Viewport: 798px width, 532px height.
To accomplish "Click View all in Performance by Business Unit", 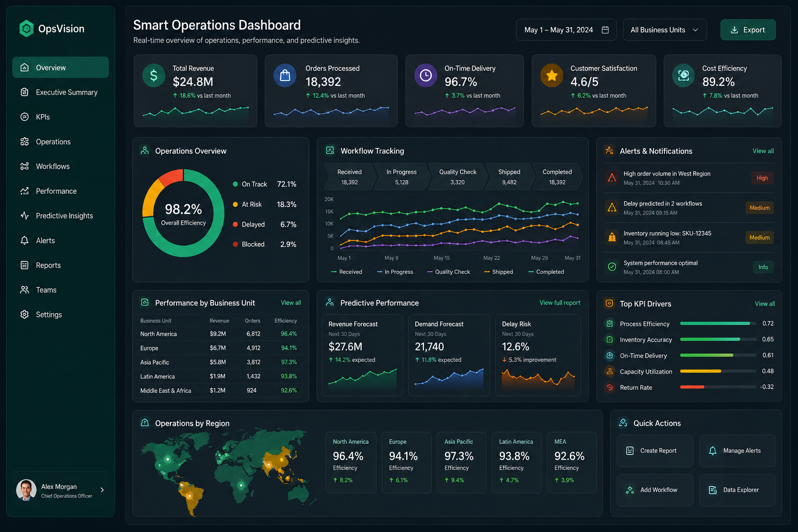I will (x=290, y=302).
